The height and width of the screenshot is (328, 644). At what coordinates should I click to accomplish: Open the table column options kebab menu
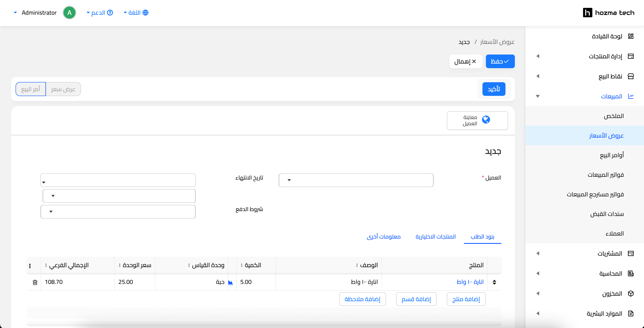[30, 266]
